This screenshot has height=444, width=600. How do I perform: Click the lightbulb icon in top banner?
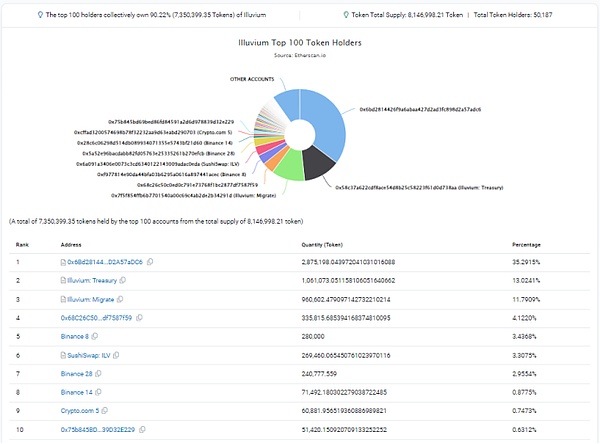click(x=39, y=14)
